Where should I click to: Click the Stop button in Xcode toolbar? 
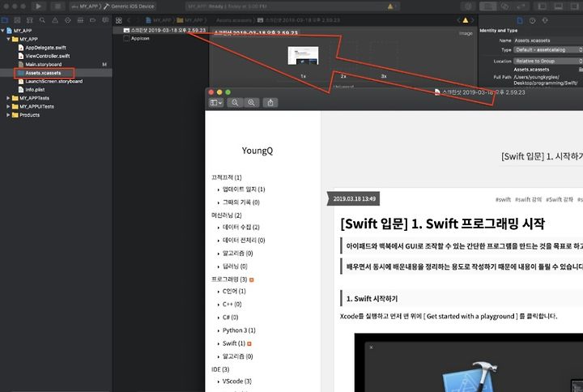(57, 6)
